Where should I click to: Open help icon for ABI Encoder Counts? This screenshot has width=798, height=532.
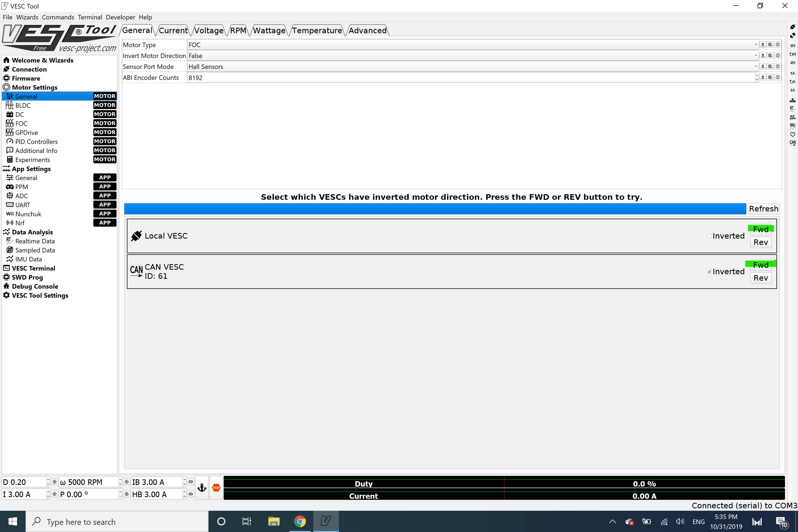(x=778, y=77)
